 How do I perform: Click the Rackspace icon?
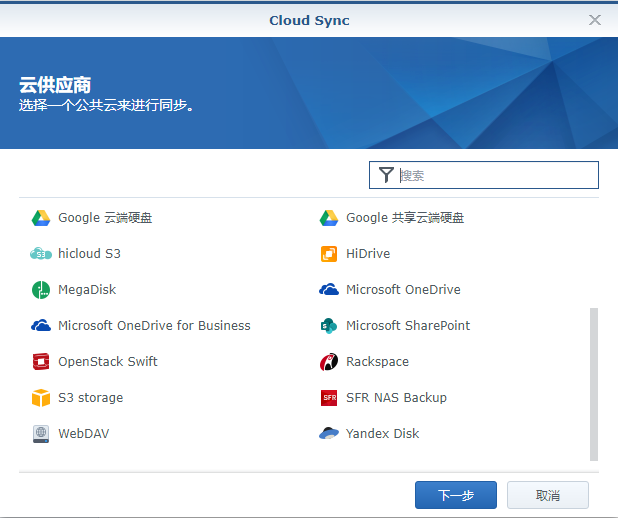329,362
